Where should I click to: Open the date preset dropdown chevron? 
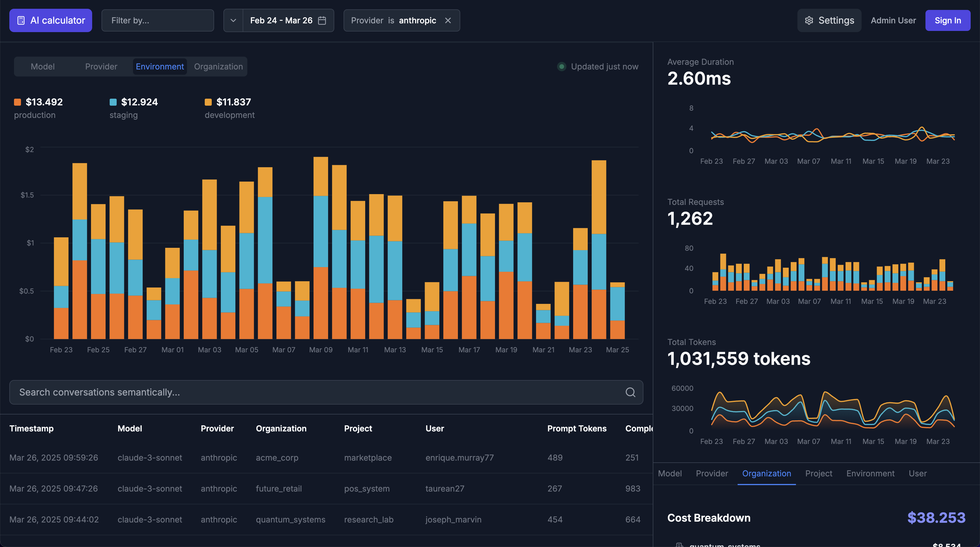[x=233, y=20]
